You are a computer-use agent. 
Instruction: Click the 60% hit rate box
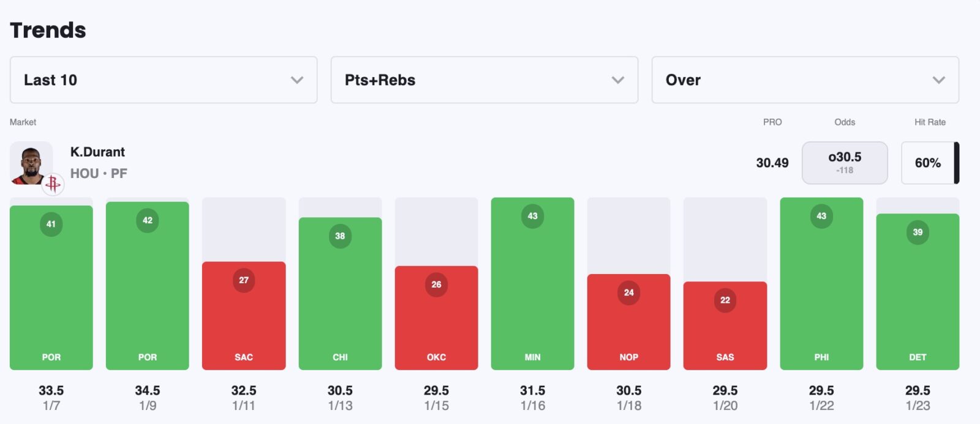927,163
